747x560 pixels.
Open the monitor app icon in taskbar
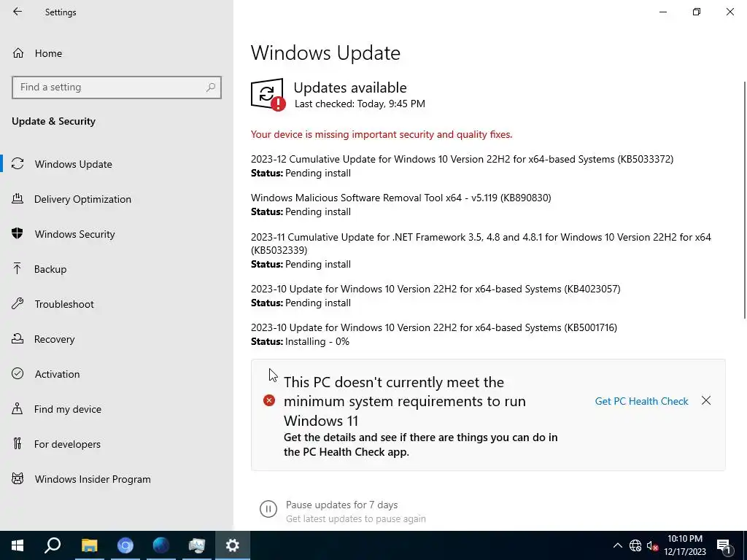pyautogui.click(x=197, y=545)
